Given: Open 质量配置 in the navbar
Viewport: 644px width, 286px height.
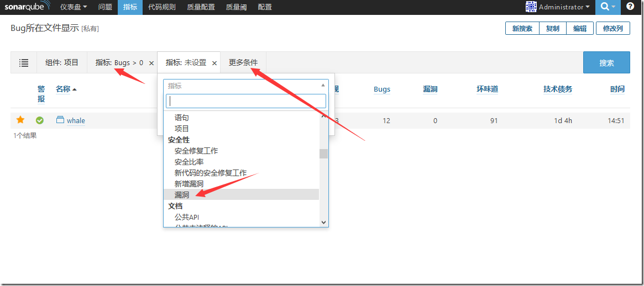Looking at the screenshot, I should [x=200, y=7].
